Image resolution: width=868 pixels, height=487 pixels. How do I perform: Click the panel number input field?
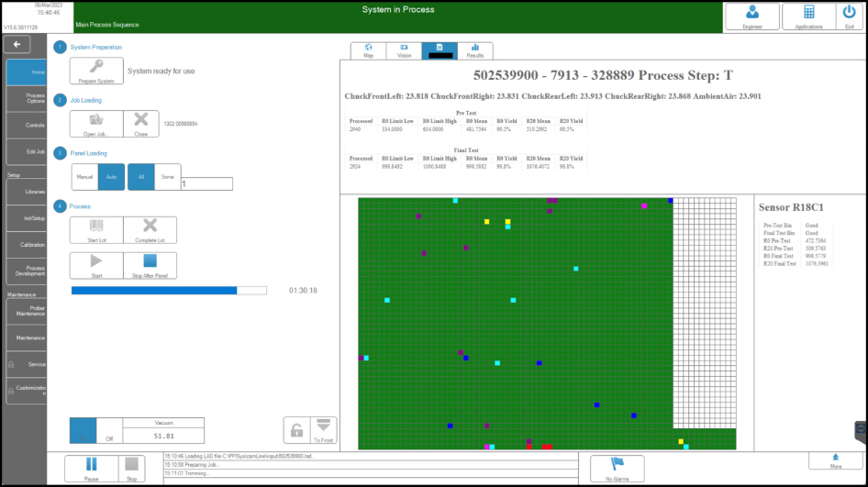pyautogui.click(x=206, y=183)
